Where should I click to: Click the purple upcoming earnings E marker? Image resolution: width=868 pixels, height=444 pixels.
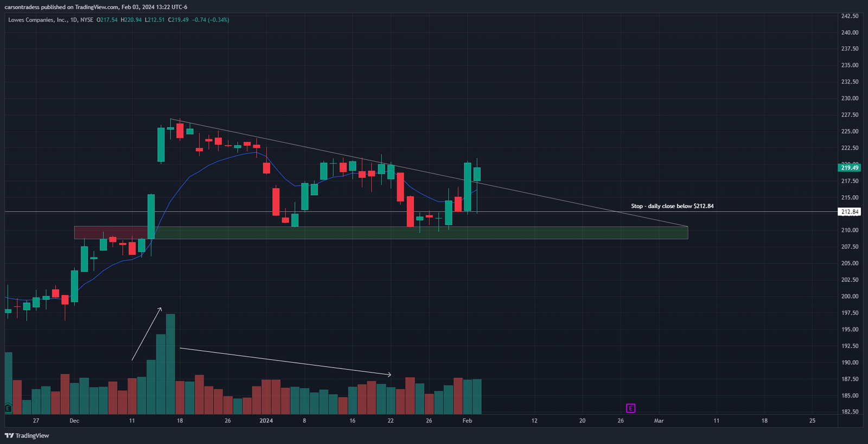(x=630, y=408)
